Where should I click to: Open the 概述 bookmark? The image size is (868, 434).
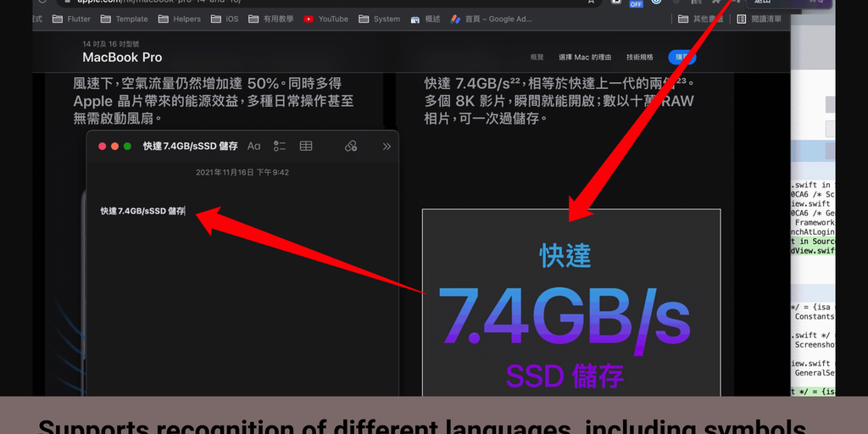pyautogui.click(x=426, y=19)
